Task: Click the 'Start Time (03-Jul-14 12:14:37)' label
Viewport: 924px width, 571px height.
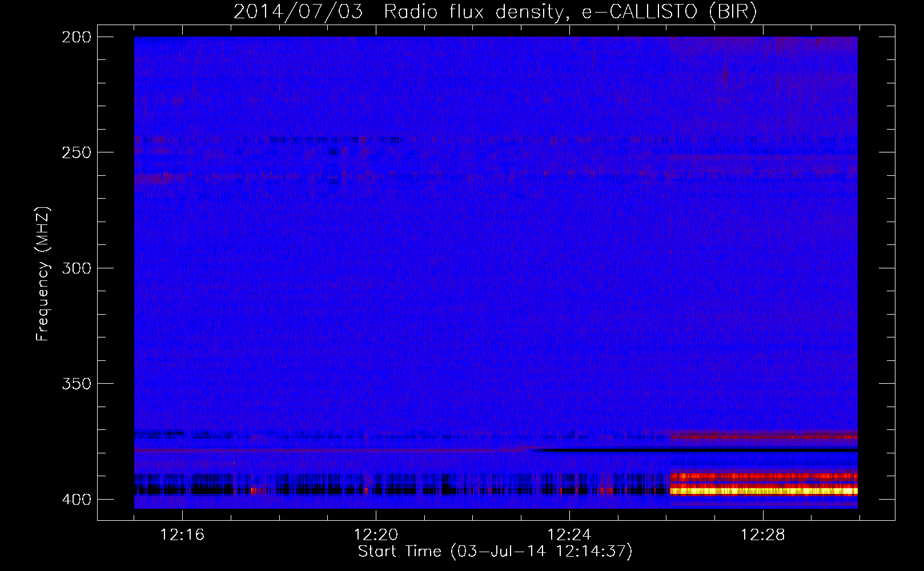Action: [495, 551]
